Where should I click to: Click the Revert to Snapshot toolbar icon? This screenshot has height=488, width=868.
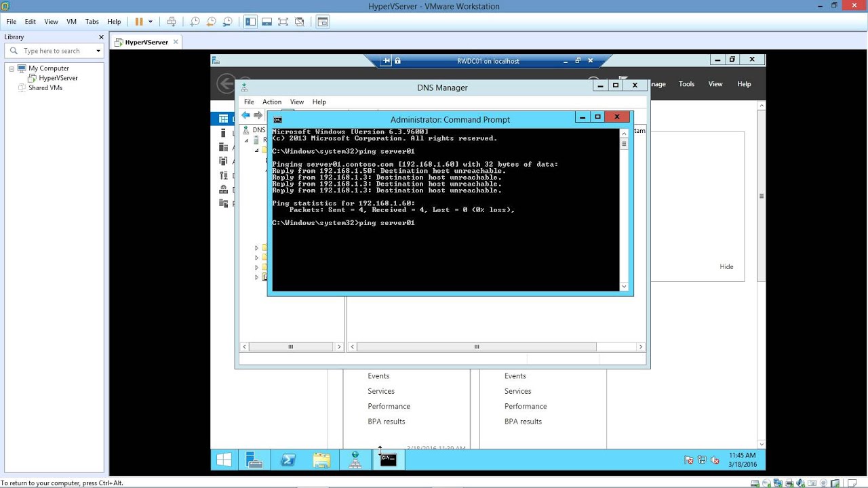pyautogui.click(x=211, y=22)
